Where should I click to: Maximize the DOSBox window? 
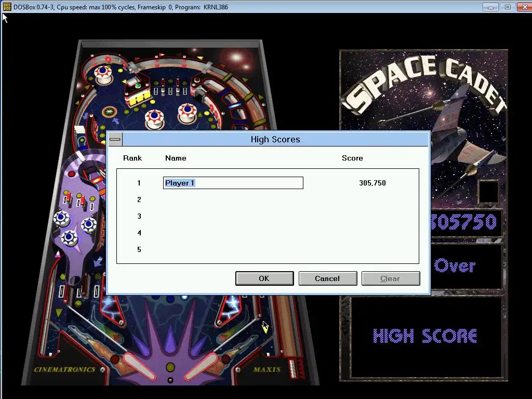(x=508, y=7)
